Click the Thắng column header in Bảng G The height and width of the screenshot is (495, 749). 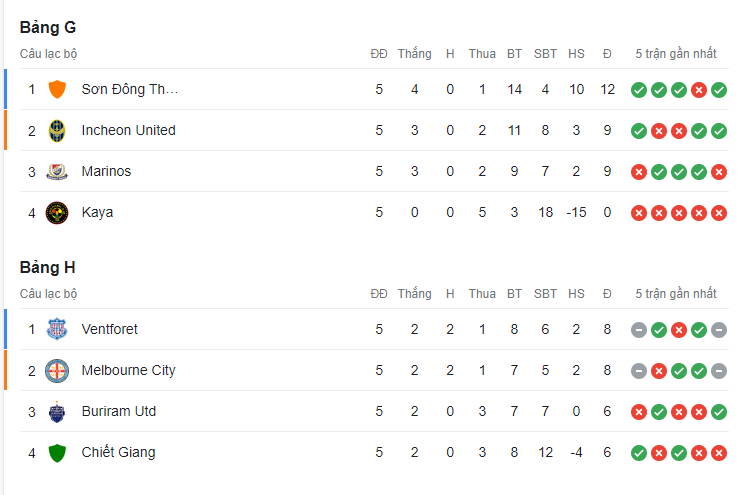(415, 54)
